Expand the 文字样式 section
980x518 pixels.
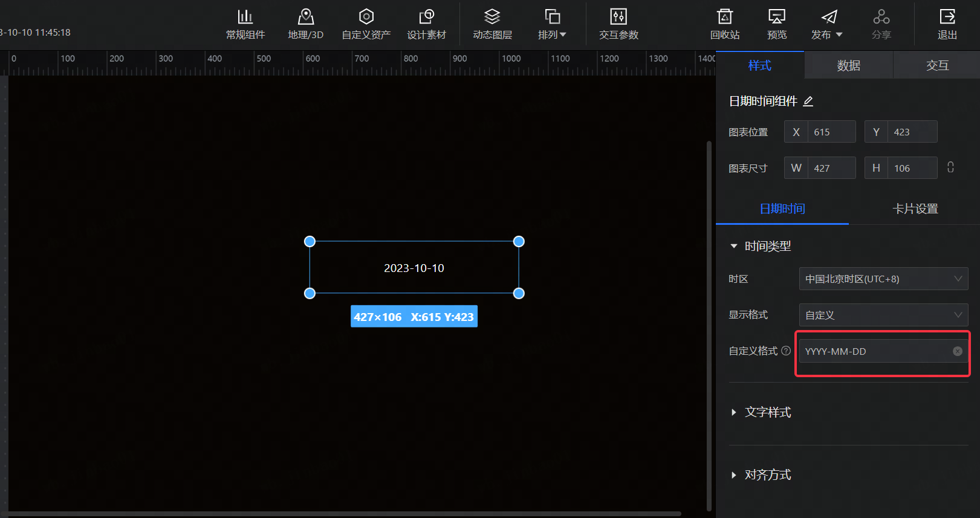(767, 412)
